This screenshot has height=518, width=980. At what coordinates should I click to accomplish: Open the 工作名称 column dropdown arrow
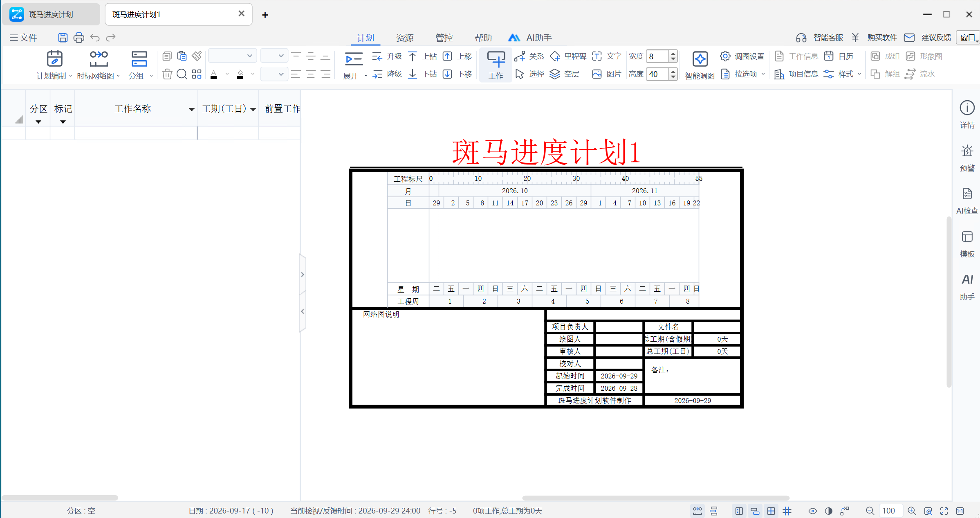coord(191,109)
